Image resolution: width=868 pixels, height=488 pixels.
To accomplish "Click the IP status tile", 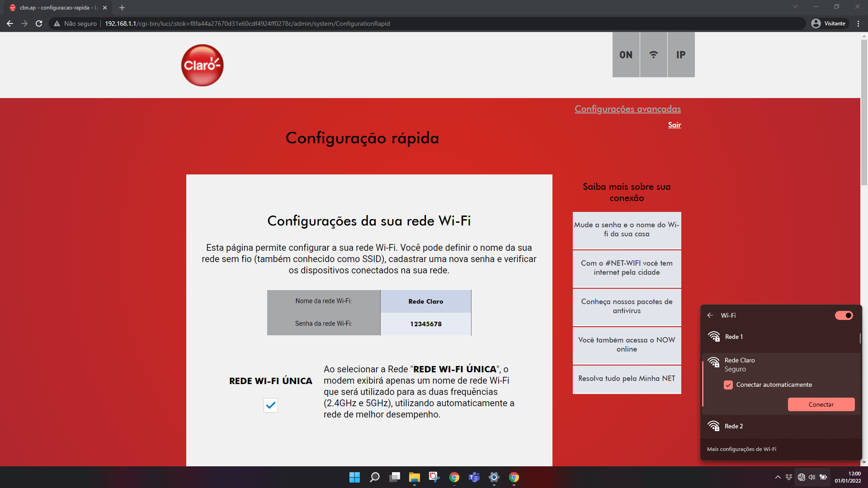I will [681, 55].
